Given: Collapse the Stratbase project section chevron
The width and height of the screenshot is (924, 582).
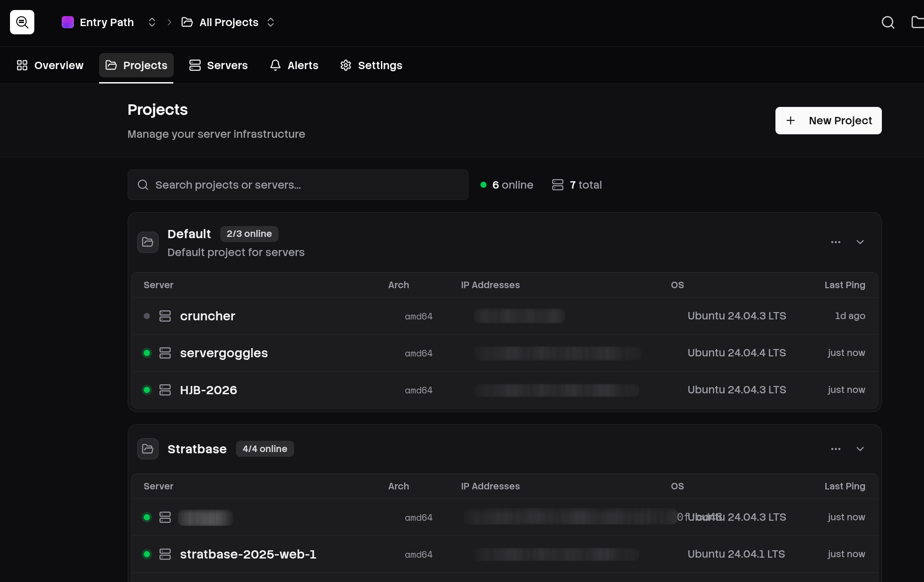Looking at the screenshot, I should 860,449.
